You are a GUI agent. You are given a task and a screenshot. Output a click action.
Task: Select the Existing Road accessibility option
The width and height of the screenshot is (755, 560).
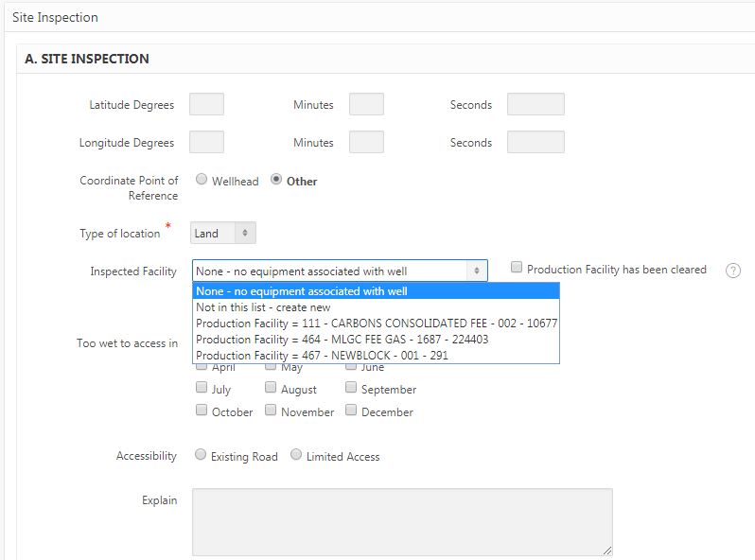(x=201, y=455)
